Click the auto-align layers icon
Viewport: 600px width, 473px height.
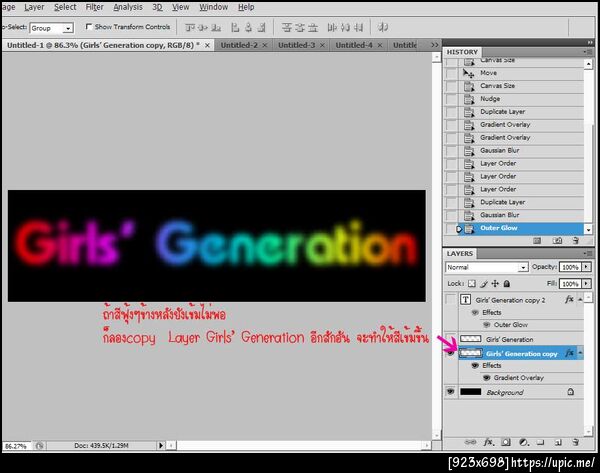[x=383, y=27]
